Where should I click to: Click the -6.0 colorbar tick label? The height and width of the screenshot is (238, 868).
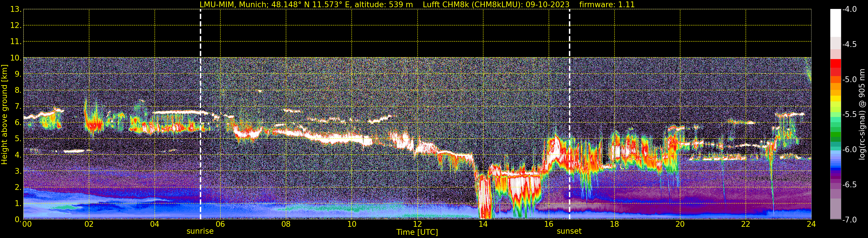849,149
